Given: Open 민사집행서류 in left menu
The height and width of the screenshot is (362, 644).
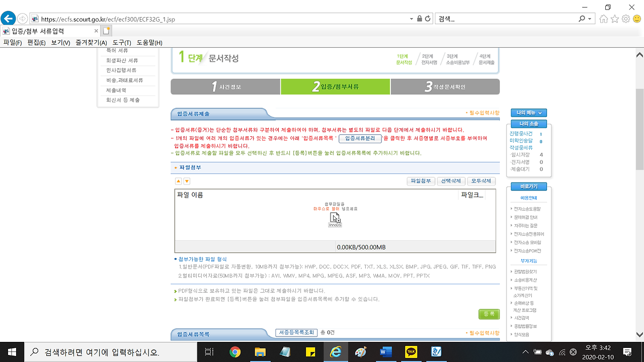Looking at the screenshot, I should point(121,70).
